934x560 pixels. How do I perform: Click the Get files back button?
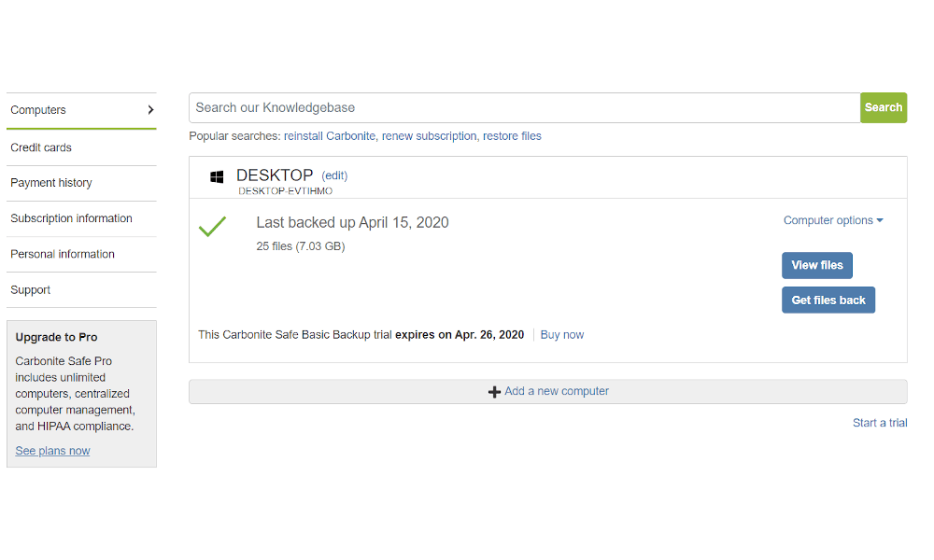[828, 300]
